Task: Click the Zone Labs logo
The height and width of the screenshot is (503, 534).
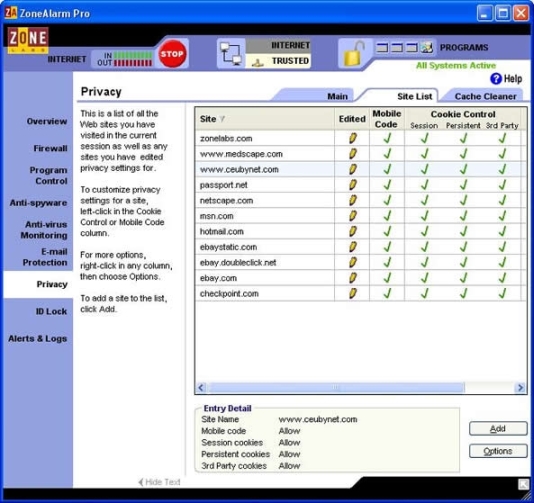Action: 28,40
